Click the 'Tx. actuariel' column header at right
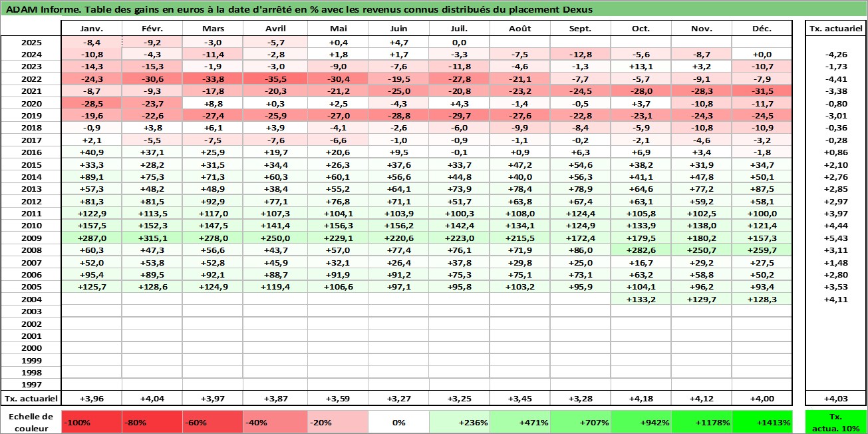The height and width of the screenshot is (434, 868). click(836, 29)
